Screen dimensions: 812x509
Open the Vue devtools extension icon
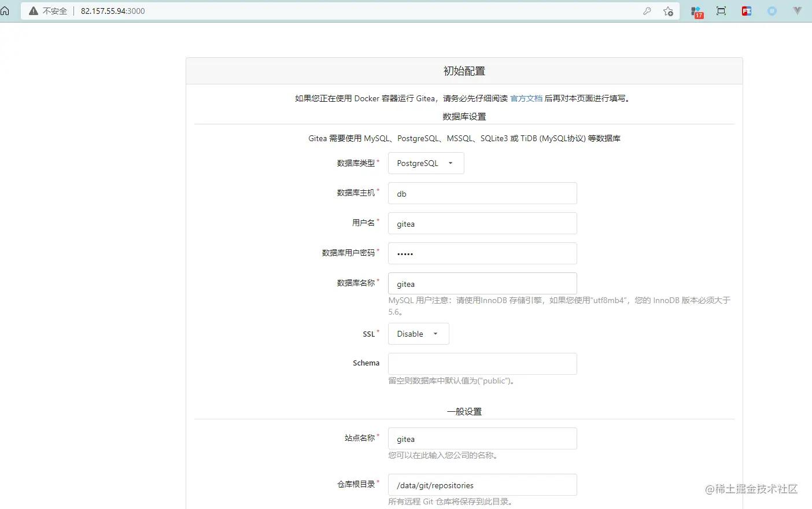[x=798, y=11]
